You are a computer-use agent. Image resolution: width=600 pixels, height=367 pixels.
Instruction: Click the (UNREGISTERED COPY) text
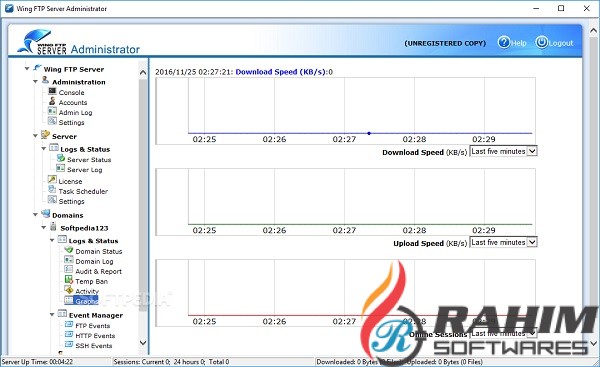(445, 43)
